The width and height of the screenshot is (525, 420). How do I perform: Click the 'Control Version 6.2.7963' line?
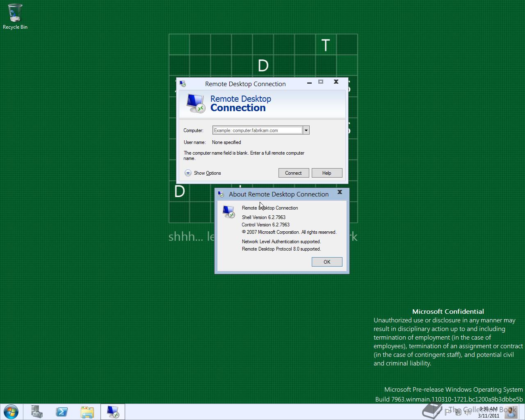(x=266, y=225)
